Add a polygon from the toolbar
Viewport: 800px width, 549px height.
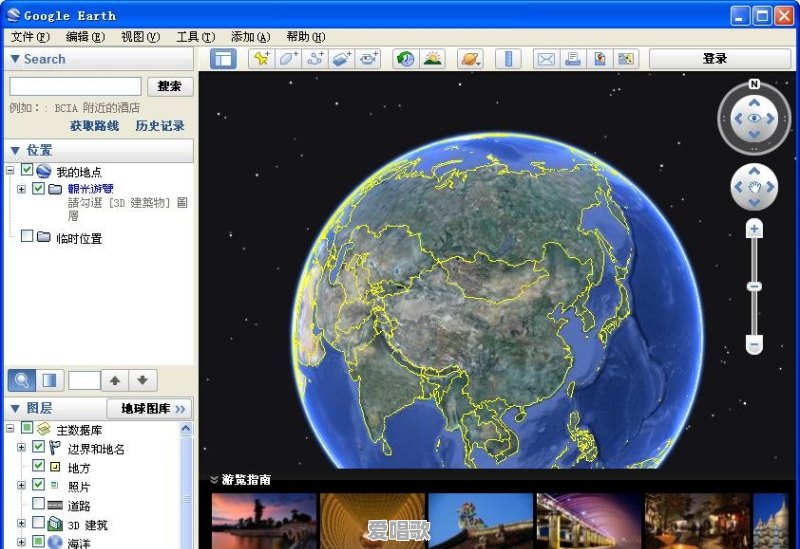pyautogui.click(x=288, y=59)
